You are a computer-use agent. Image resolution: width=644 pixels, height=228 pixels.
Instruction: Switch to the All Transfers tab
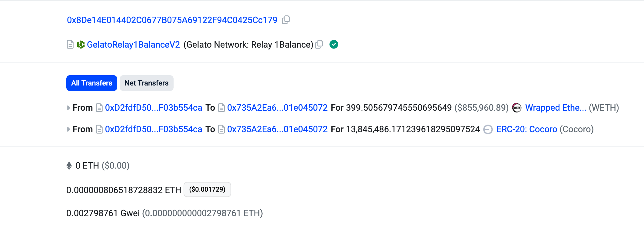91,83
